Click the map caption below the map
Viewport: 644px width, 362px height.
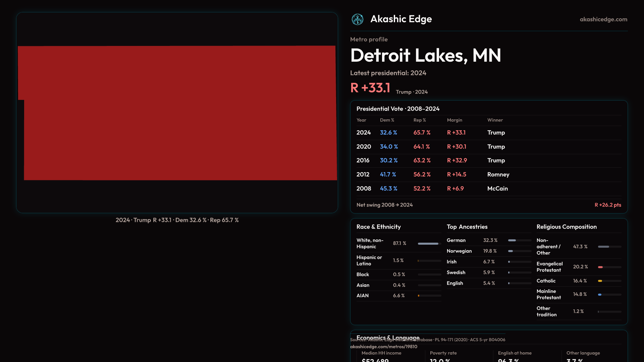click(x=177, y=220)
